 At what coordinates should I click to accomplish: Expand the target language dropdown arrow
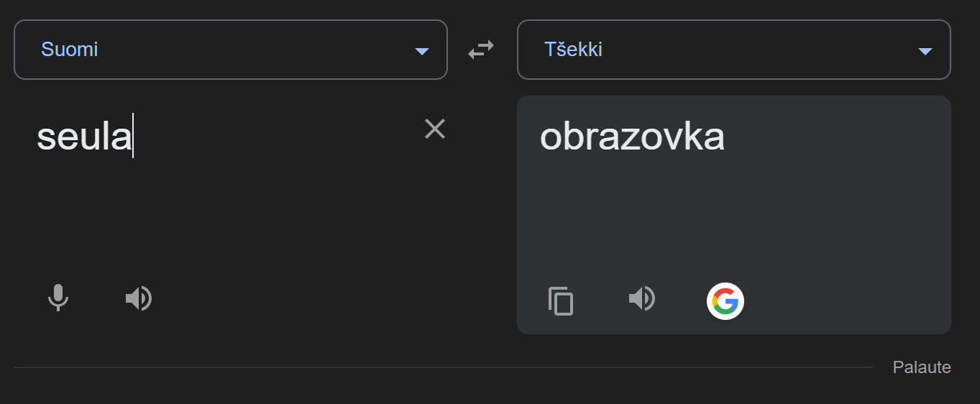point(925,51)
